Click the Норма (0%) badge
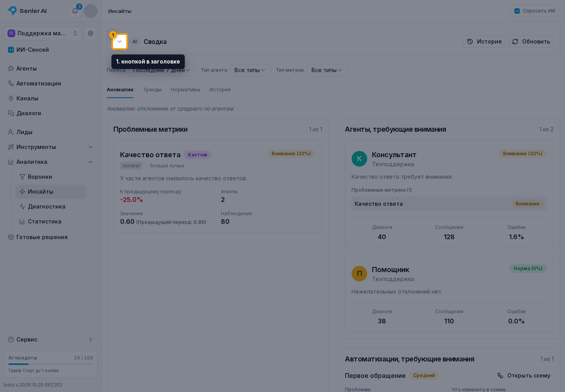 click(x=528, y=269)
